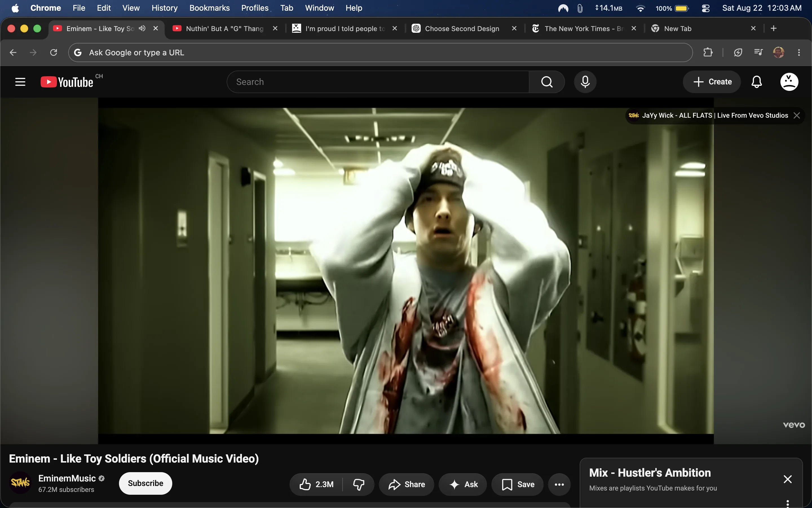Open the Bookmarks menu
812x508 pixels.
209,8
